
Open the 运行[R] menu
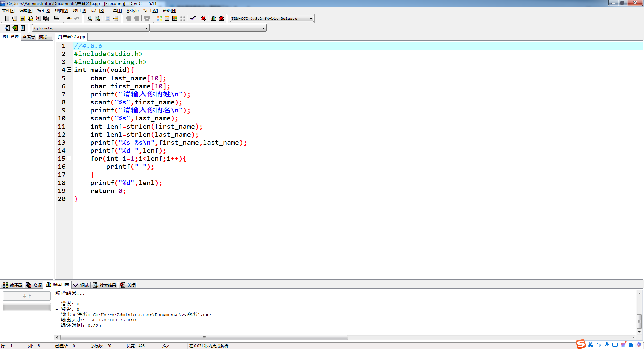[98, 11]
